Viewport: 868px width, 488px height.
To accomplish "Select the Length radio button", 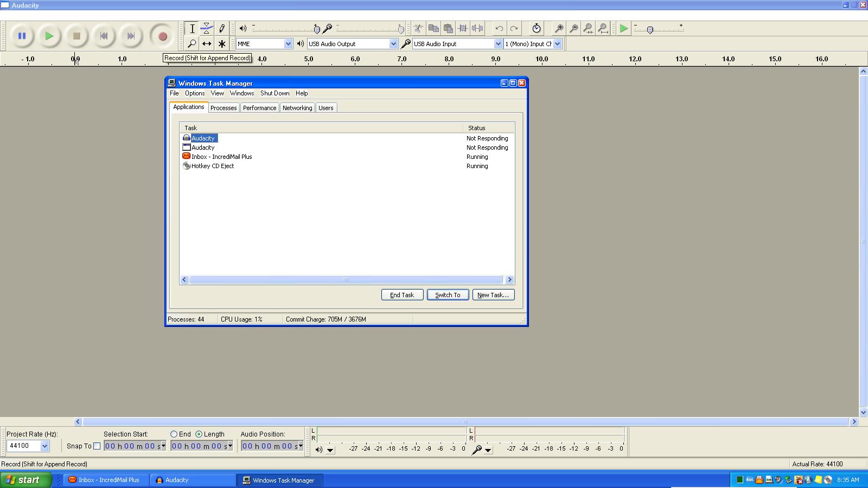I will pos(200,434).
